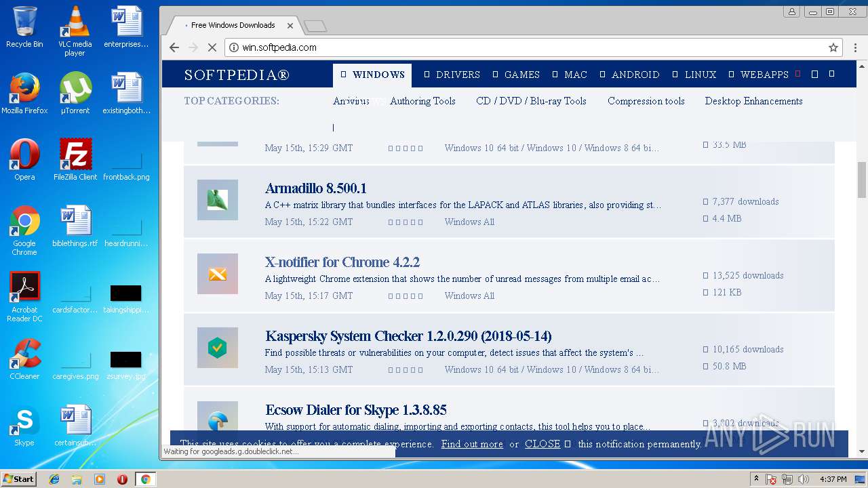Open the GAMES section

point(516,75)
